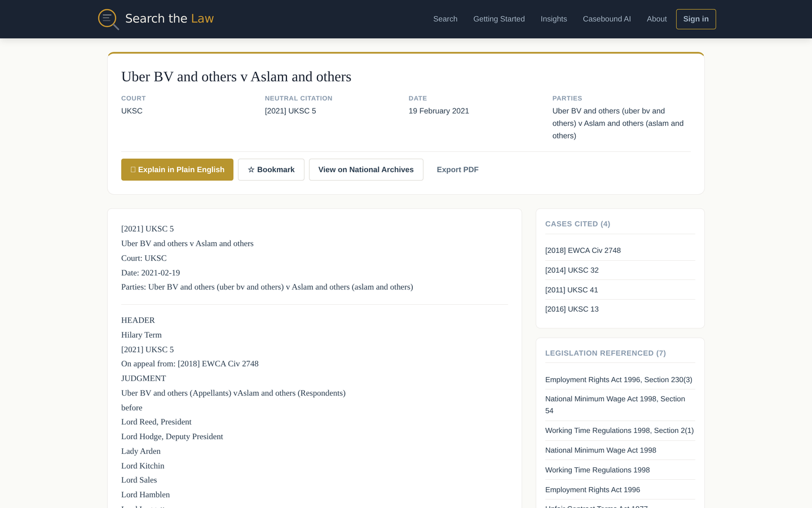The height and width of the screenshot is (508, 812).
Task: Click the 'Date: 2021-02-19' line
Action: [x=151, y=273]
